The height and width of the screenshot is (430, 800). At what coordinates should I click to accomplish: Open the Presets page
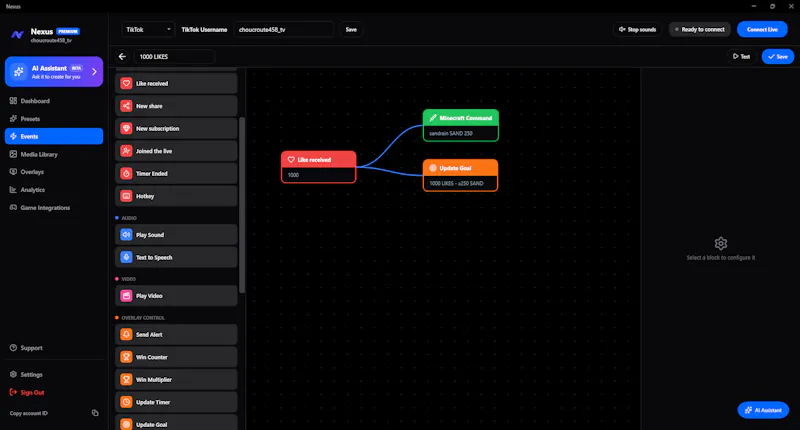[x=54, y=119]
